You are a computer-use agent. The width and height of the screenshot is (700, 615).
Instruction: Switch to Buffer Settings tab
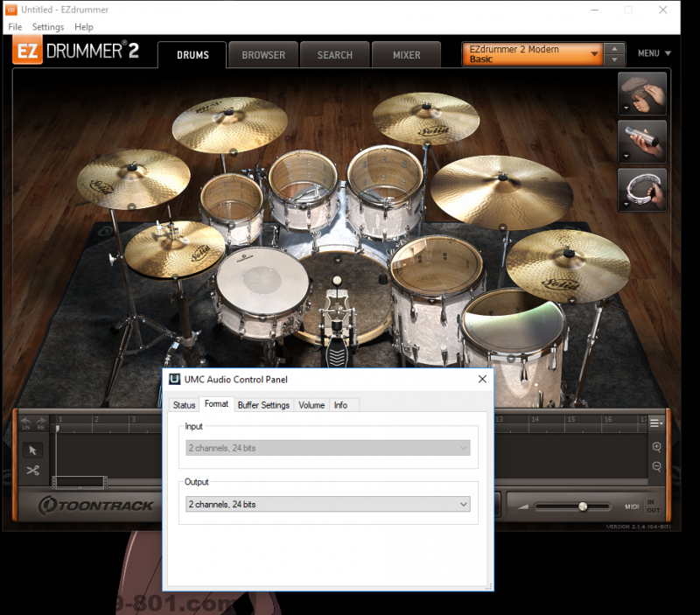(x=263, y=405)
